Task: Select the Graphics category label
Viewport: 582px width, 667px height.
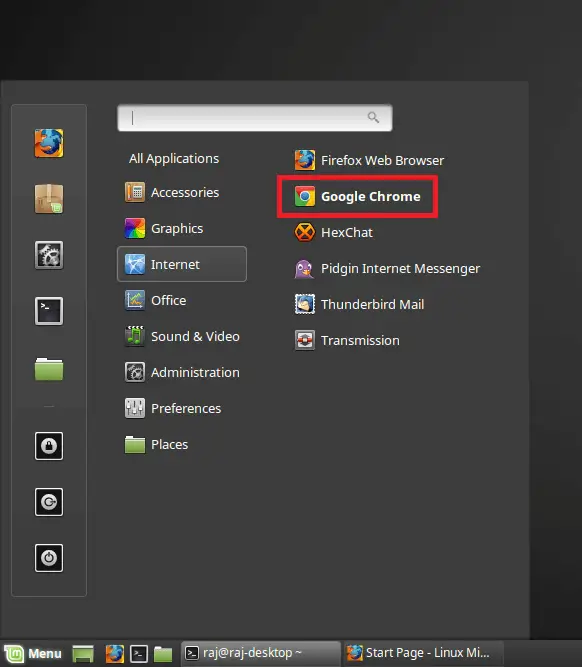Action: 177,228
